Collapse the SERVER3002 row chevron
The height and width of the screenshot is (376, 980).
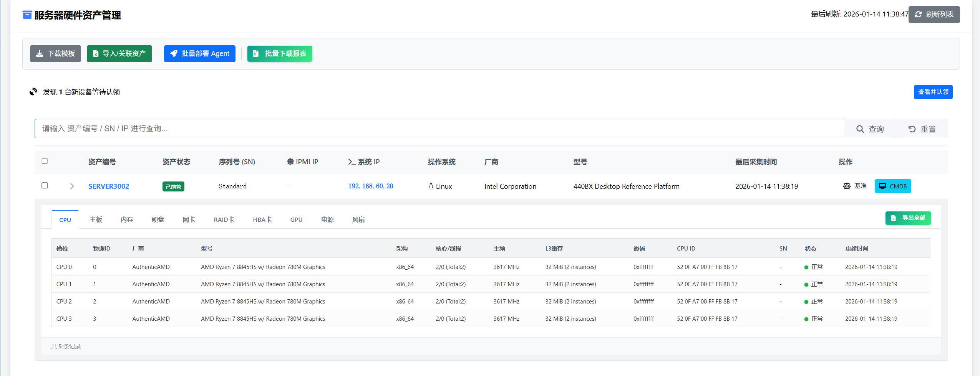coord(72,186)
